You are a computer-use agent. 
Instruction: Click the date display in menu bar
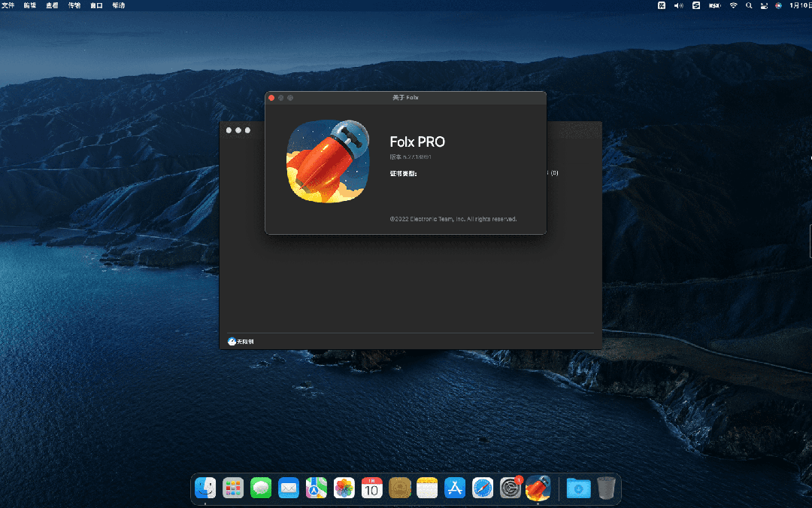(800, 5)
